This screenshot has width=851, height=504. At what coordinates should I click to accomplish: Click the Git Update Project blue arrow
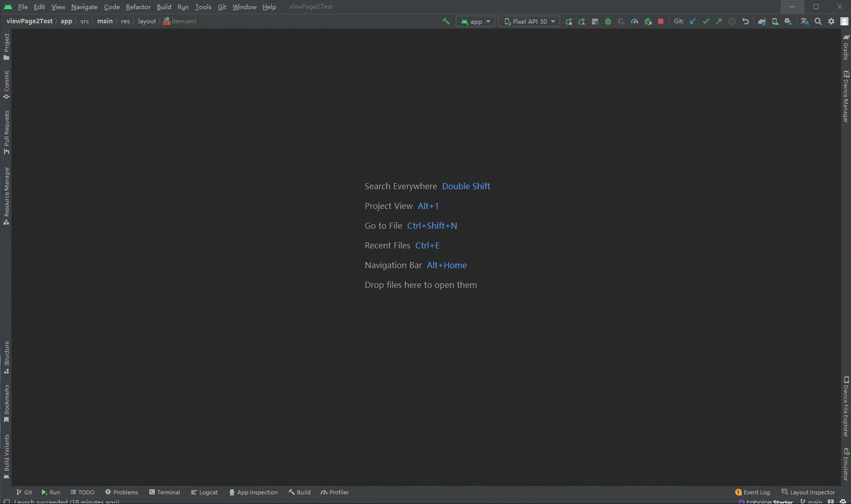pos(693,21)
